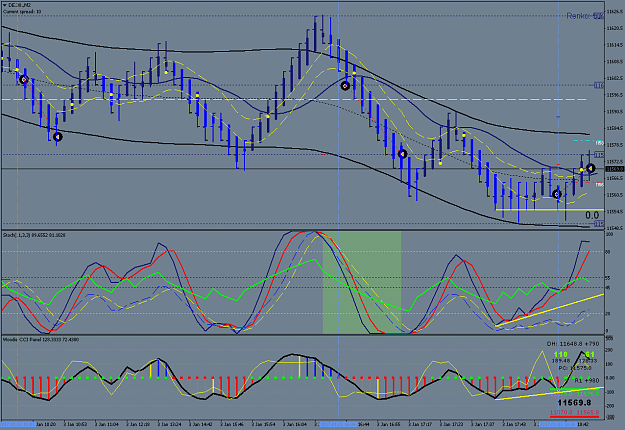
Task: Click the signal circle near the 16:55 candle low
Action: click(x=402, y=154)
